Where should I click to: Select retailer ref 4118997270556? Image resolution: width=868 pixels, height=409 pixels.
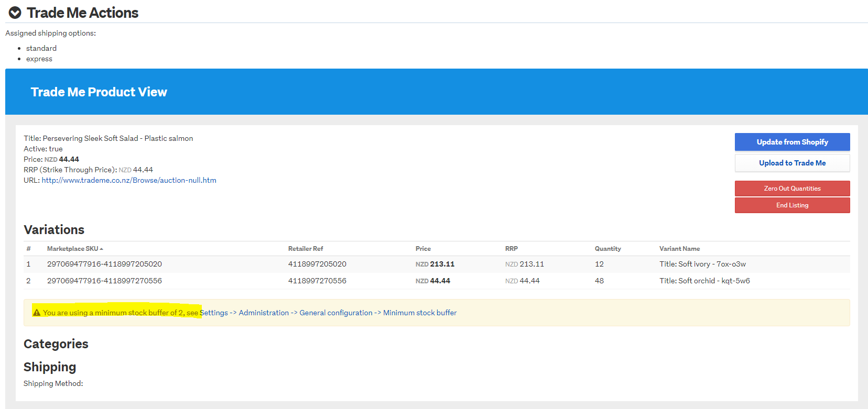(x=317, y=281)
